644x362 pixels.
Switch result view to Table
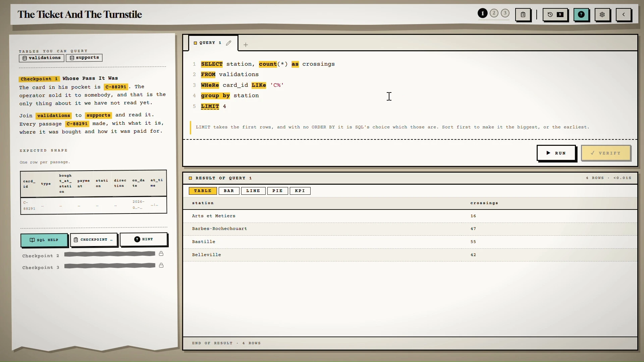pos(203,191)
